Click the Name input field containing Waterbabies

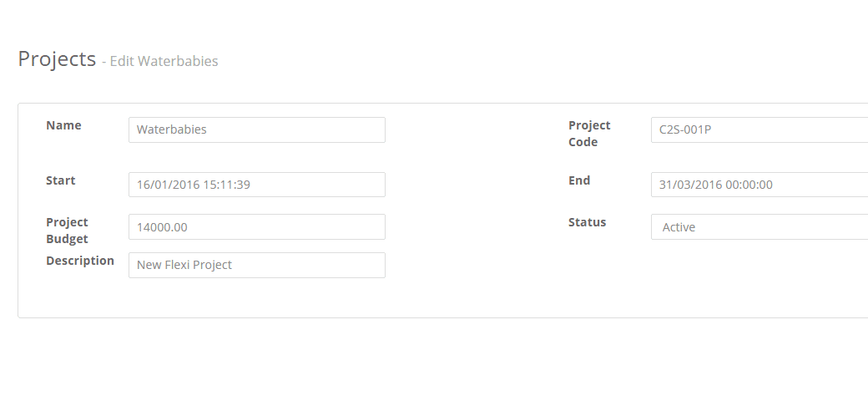click(x=257, y=129)
